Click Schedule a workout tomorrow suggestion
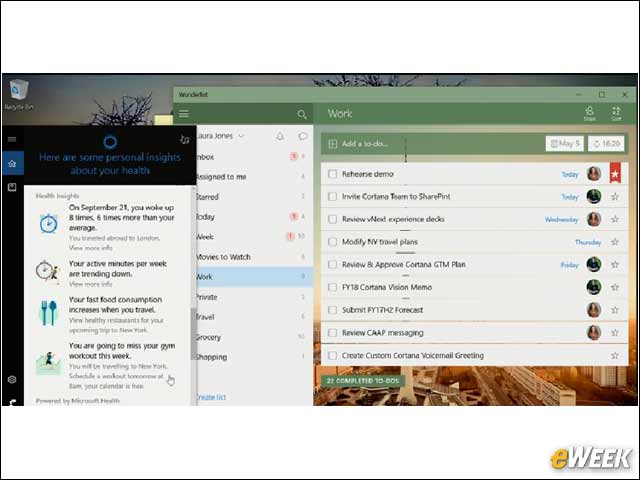 pyautogui.click(x=116, y=381)
